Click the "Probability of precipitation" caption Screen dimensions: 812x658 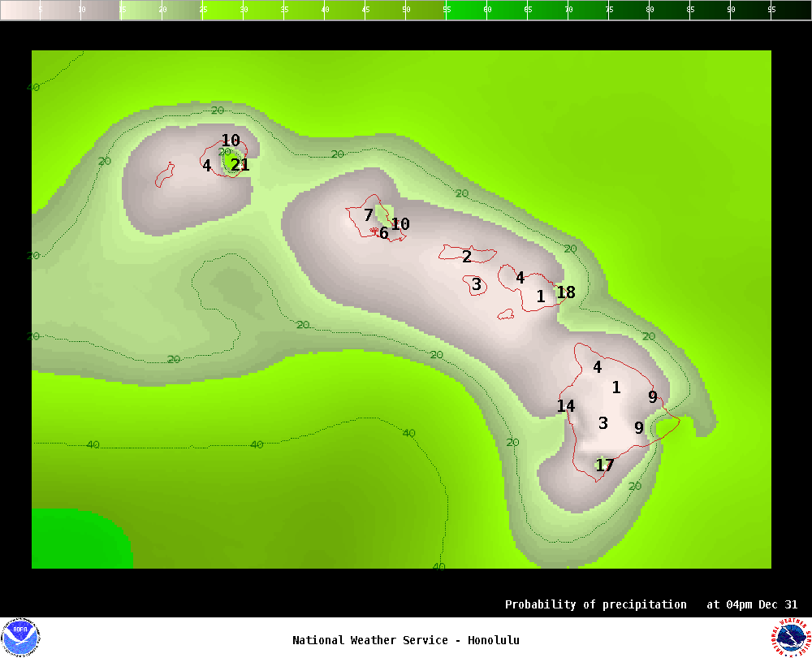[x=595, y=604]
